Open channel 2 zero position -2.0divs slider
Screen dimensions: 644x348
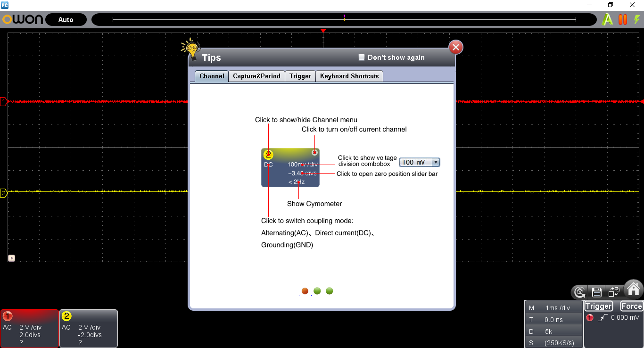pos(90,335)
